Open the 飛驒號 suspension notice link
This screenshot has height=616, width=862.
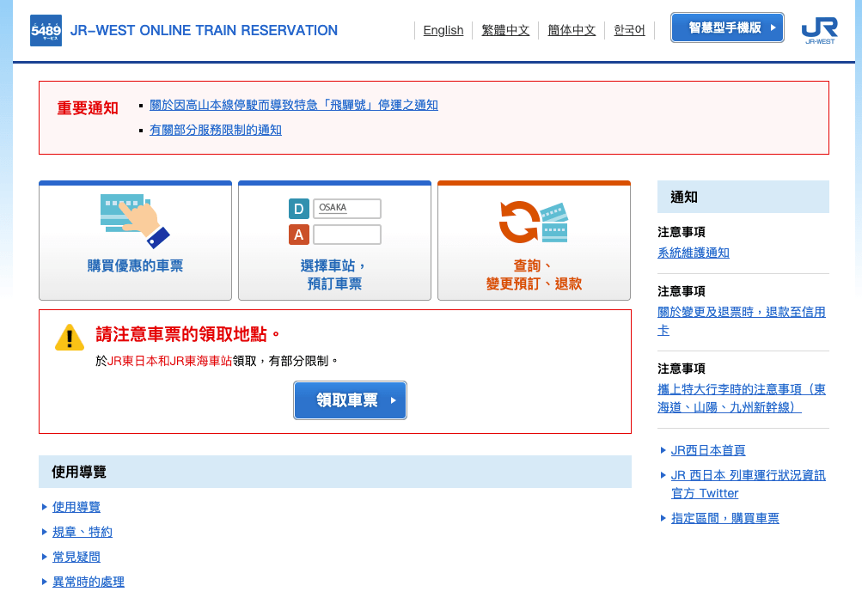coord(294,105)
